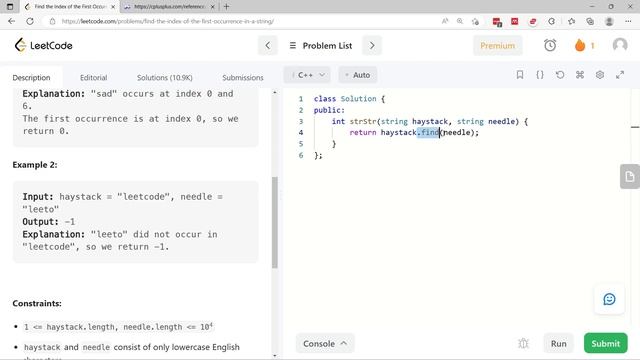Open the browser favorites list icon

coord(571,21)
